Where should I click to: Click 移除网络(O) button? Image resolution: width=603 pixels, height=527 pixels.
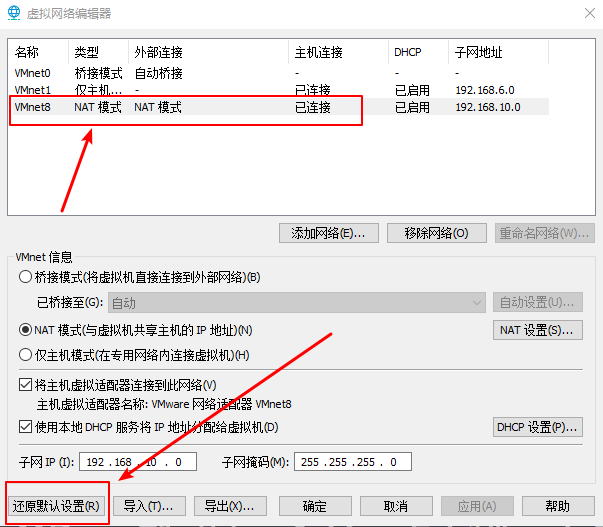point(436,233)
